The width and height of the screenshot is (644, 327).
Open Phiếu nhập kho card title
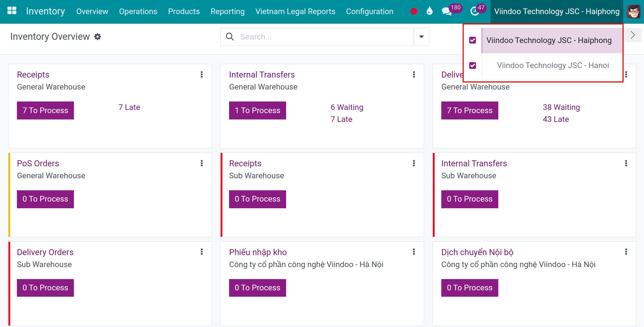click(x=258, y=252)
